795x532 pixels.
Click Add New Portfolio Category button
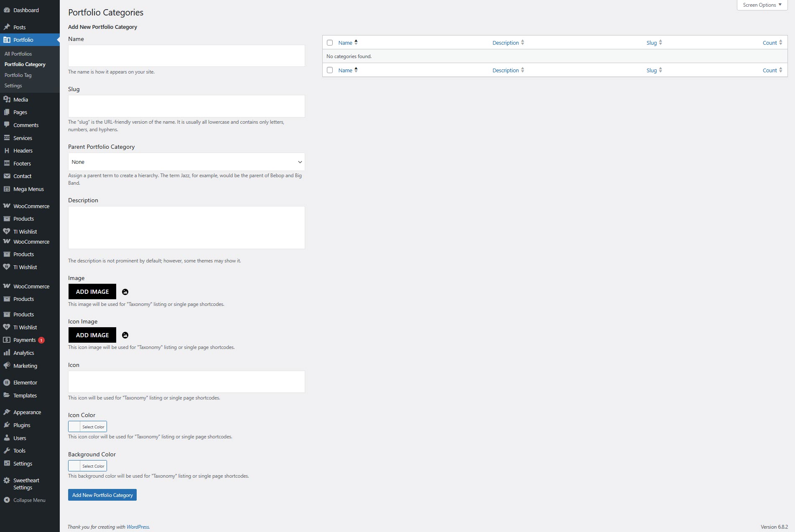tap(102, 495)
